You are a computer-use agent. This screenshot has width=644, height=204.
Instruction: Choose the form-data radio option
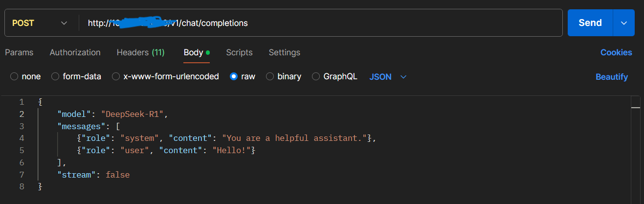click(x=76, y=76)
